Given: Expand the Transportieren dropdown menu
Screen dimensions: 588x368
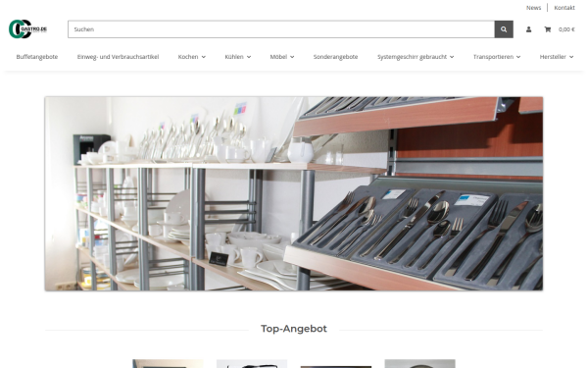Looking at the screenshot, I should click(x=497, y=57).
